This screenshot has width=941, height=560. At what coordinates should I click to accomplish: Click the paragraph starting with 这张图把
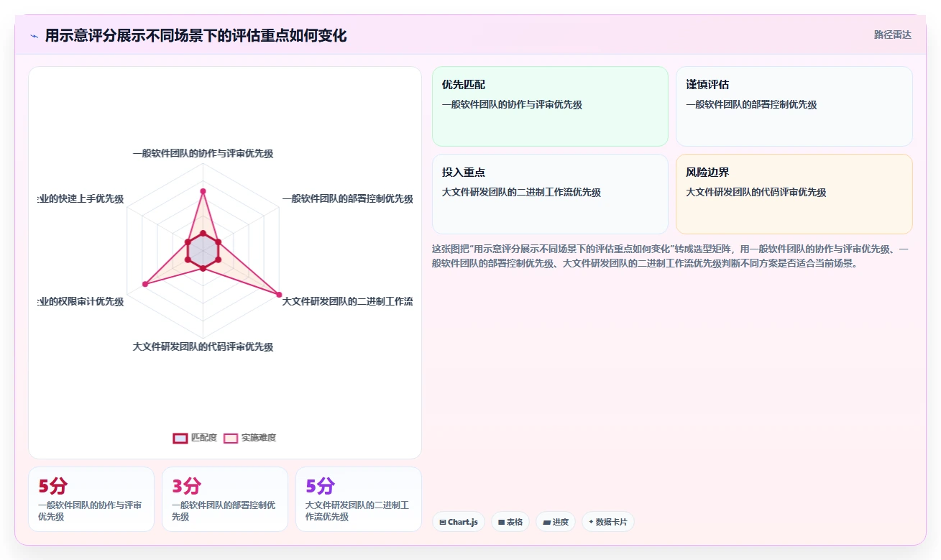pyautogui.click(x=672, y=255)
